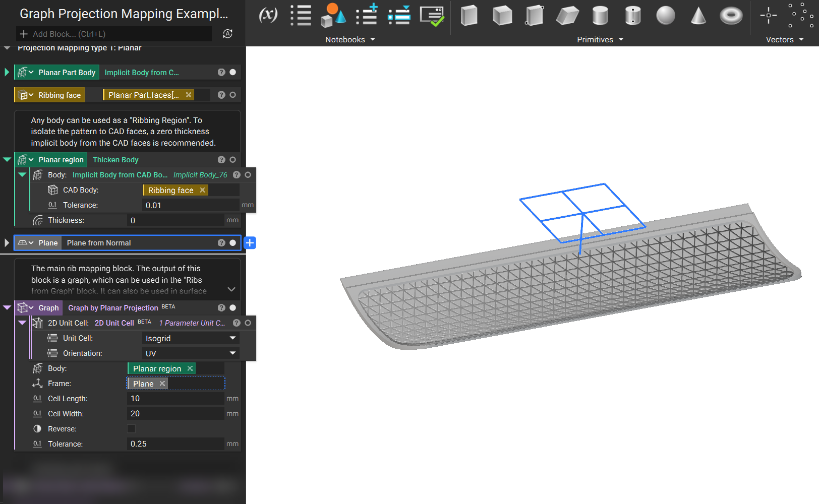
Task: Toggle the Reverse checkbox
Action: [131, 429]
